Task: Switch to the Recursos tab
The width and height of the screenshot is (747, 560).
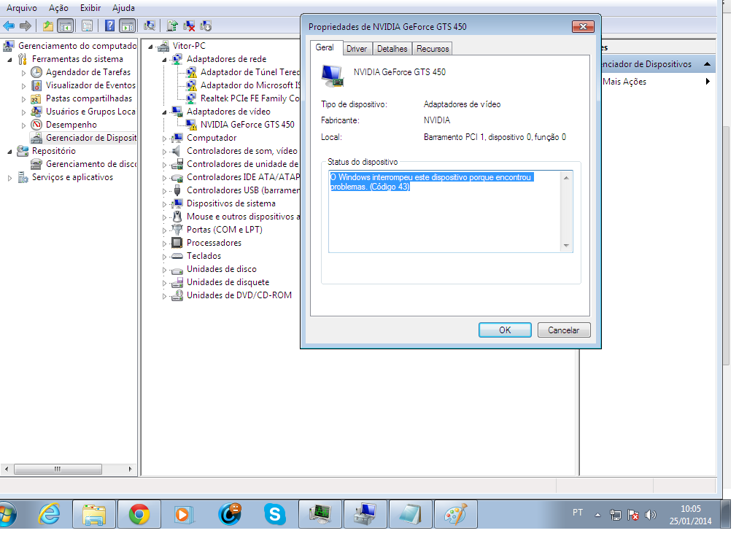Action: [433, 49]
